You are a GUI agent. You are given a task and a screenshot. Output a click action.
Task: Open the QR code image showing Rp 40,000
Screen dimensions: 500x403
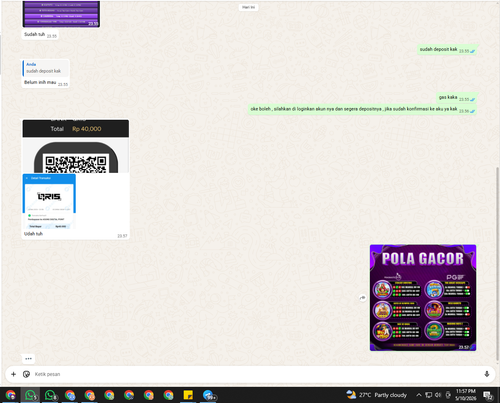tap(76, 146)
